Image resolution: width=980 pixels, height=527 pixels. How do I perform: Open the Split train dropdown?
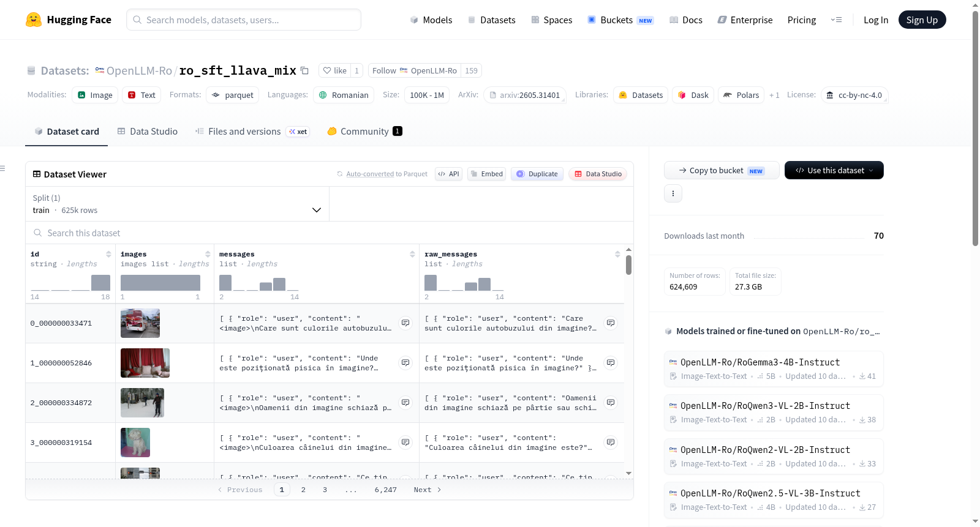(178, 204)
